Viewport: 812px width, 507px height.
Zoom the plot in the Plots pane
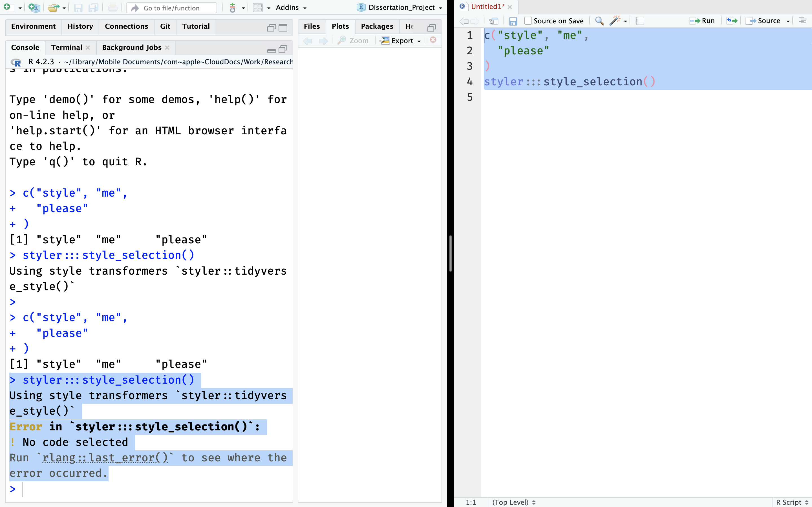point(352,40)
